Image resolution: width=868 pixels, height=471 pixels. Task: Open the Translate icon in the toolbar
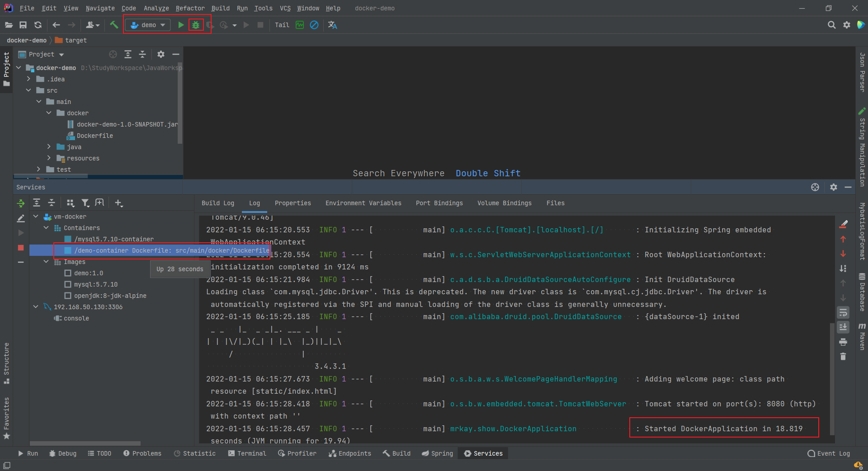(x=333, y=25)
